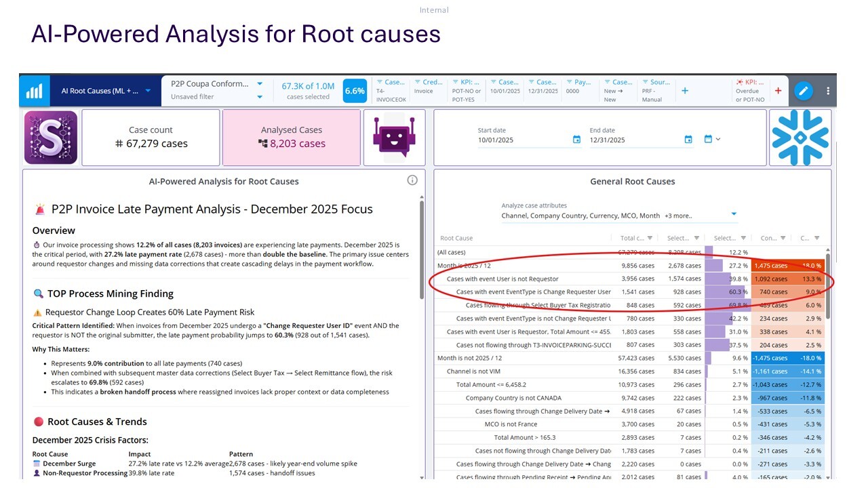
Task: Click the Start date field
Action: (x=524, y=140)
